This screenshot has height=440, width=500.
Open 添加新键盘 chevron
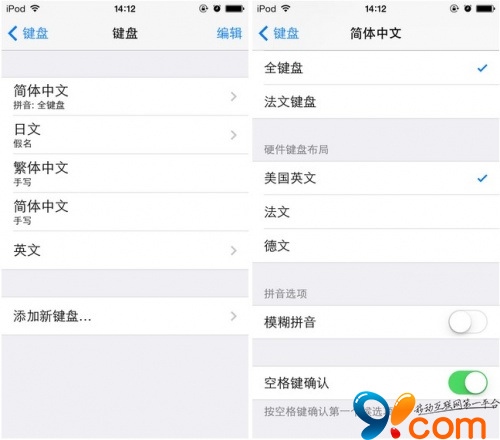tap(234, 316)
